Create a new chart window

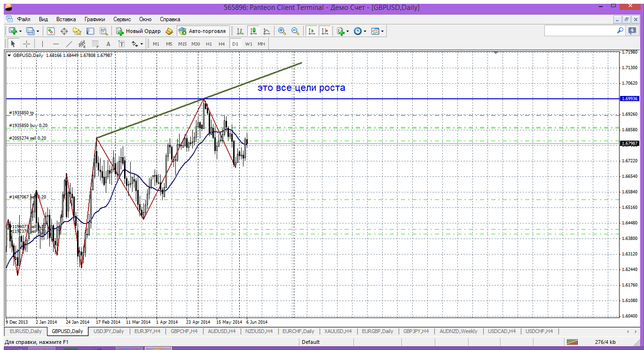pos(13,31)
